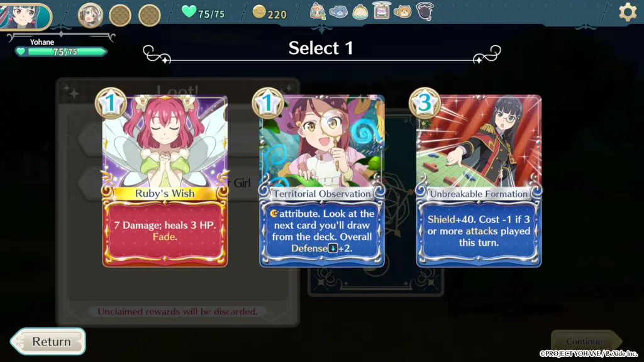Click the first empty companion slot
The image size is (644, 362).
120,15
